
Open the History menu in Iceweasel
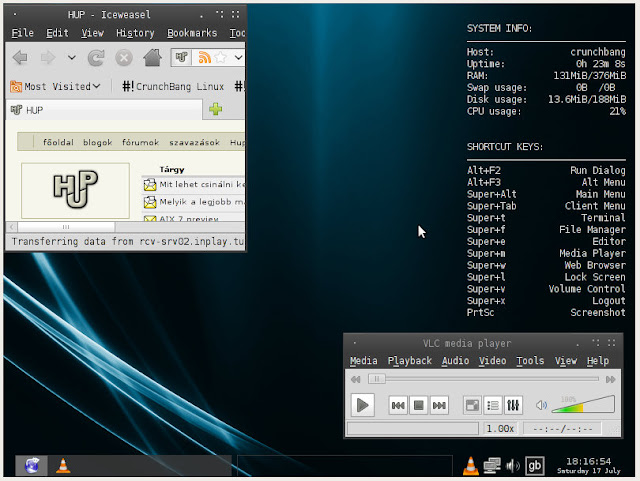(135, 33)
